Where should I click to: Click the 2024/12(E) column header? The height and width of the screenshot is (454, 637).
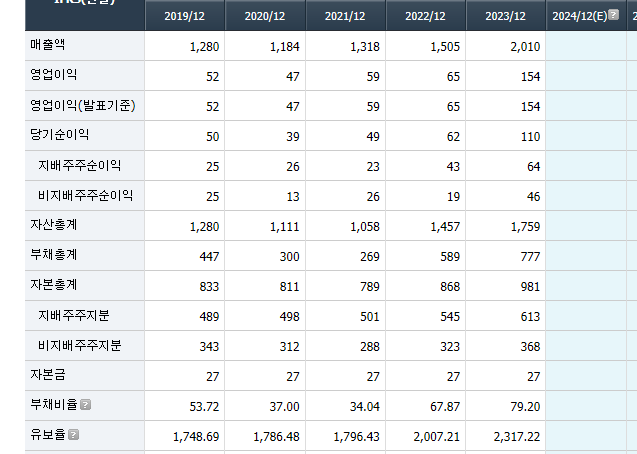pos(580,16)
